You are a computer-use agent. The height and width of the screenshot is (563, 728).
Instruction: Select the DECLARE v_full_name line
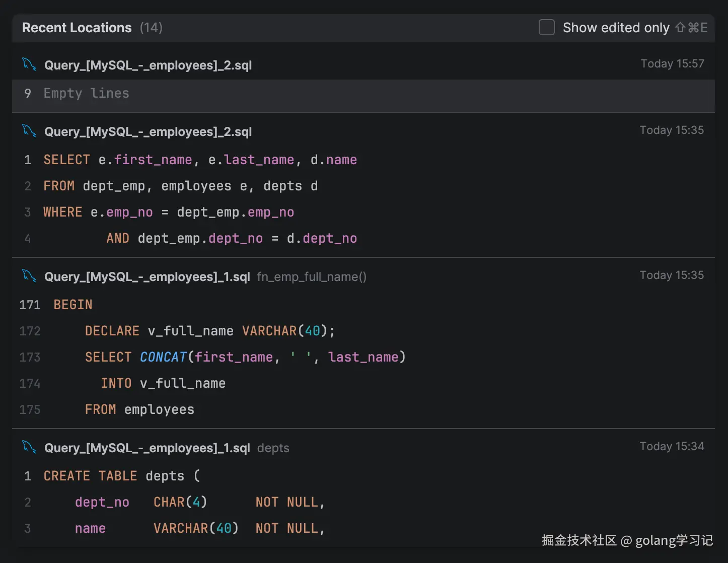(x=209, y=331)
